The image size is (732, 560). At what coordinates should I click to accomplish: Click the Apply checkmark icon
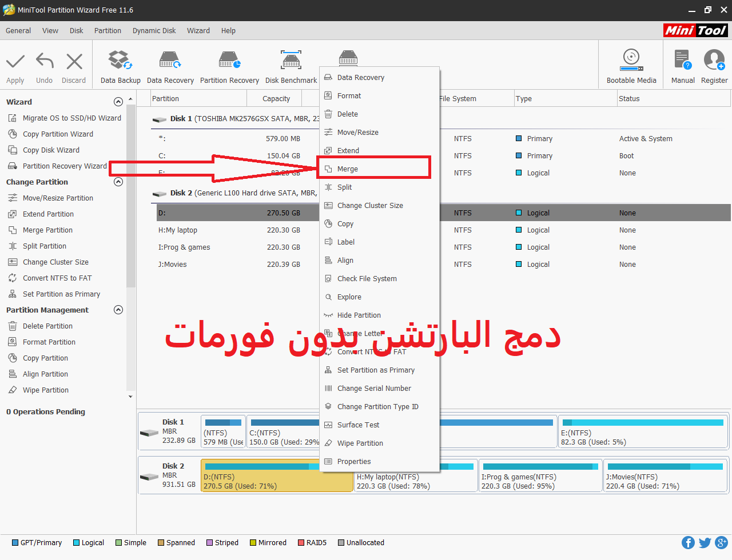tap(15, 61)
